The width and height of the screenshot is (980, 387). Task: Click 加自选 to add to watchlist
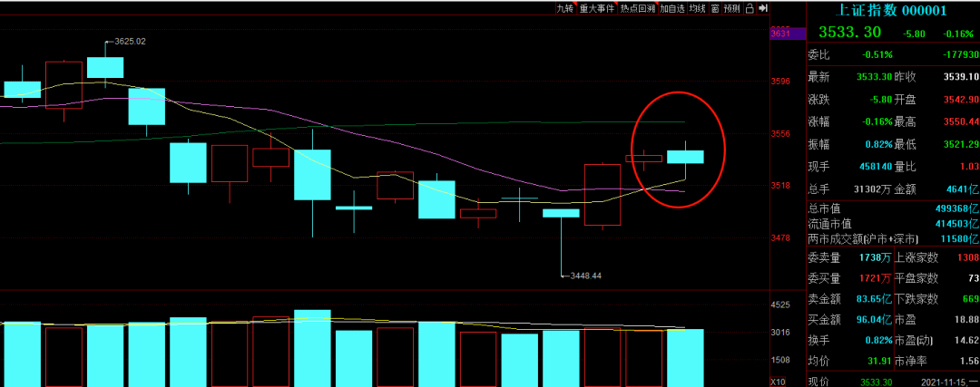coord(671,8)
